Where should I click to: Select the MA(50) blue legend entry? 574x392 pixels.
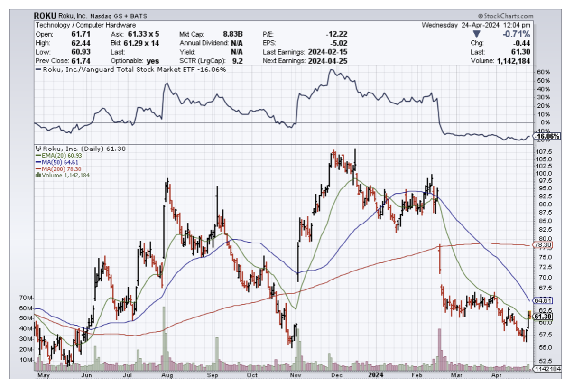54,162
